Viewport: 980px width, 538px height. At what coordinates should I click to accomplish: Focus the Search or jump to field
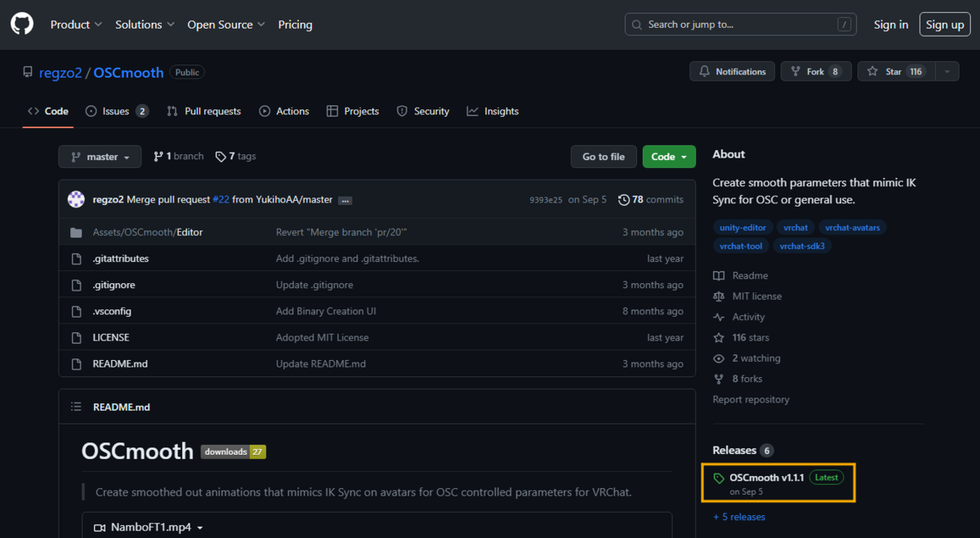point(740,24)
